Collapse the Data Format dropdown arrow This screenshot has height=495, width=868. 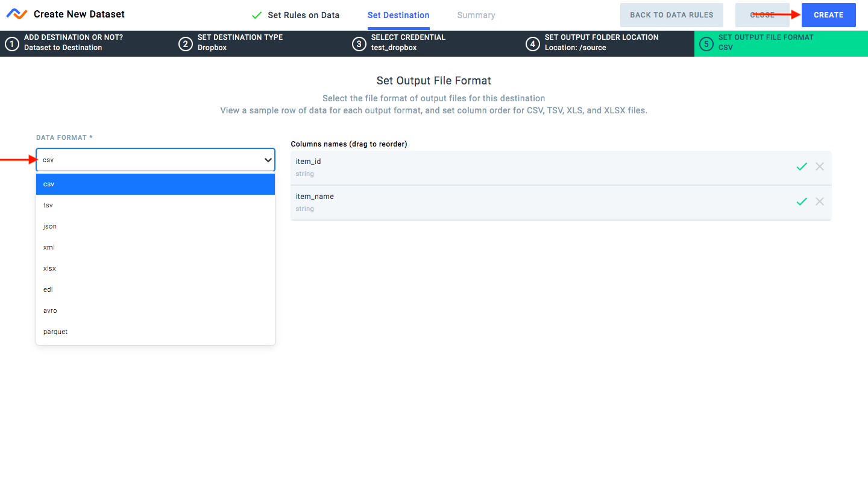tap(268, 160)
